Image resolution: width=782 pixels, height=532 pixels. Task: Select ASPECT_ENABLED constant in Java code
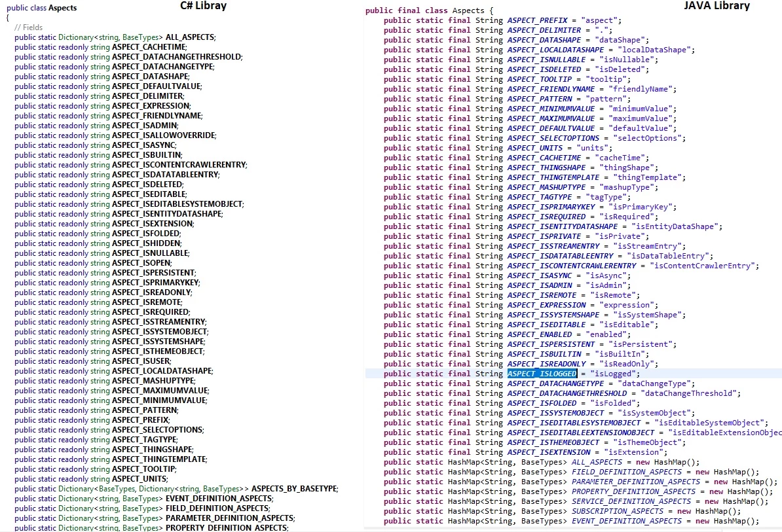540,334
